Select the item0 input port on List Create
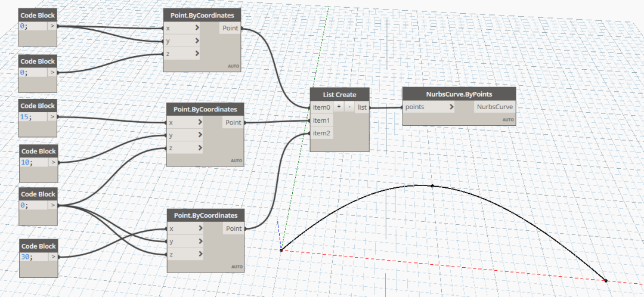 coord(321,107)
